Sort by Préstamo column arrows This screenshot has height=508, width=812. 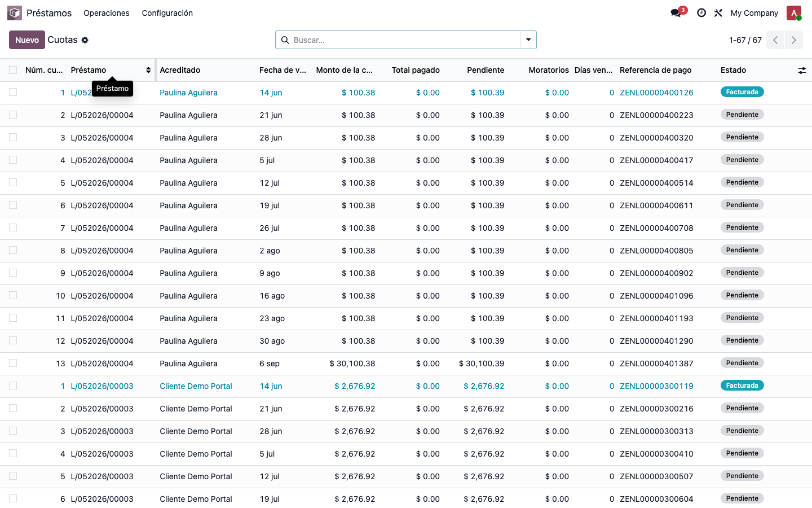click(148, 70)
